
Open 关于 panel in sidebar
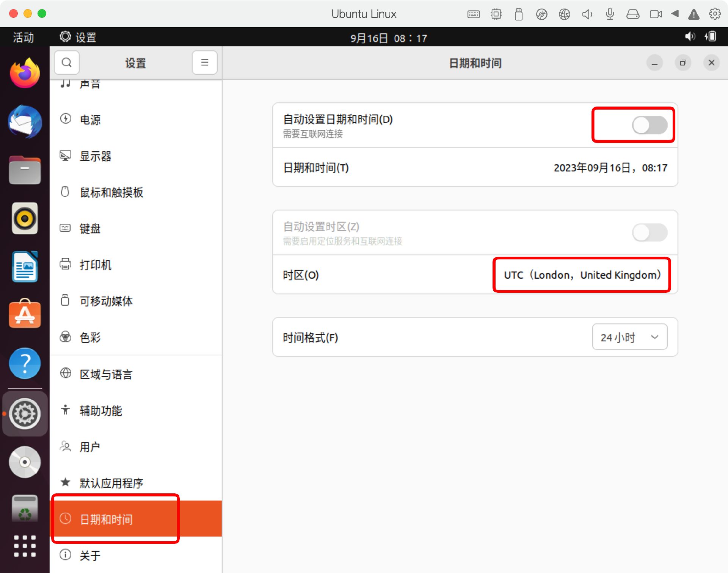[136, 555]
